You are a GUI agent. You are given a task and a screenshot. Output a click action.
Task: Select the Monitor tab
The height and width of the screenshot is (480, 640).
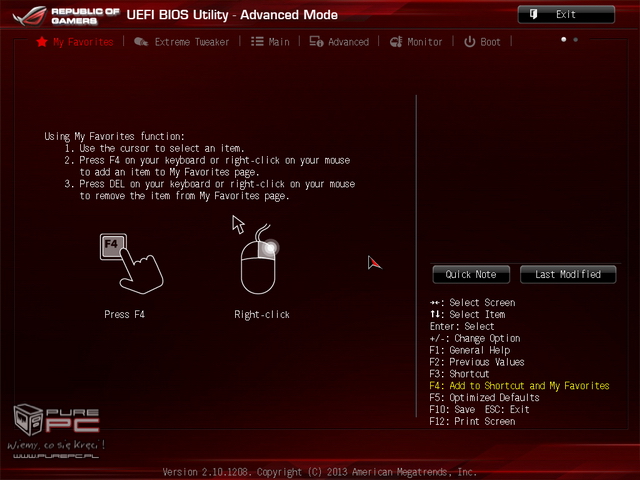pyautogui.click(x=416, y=42)
